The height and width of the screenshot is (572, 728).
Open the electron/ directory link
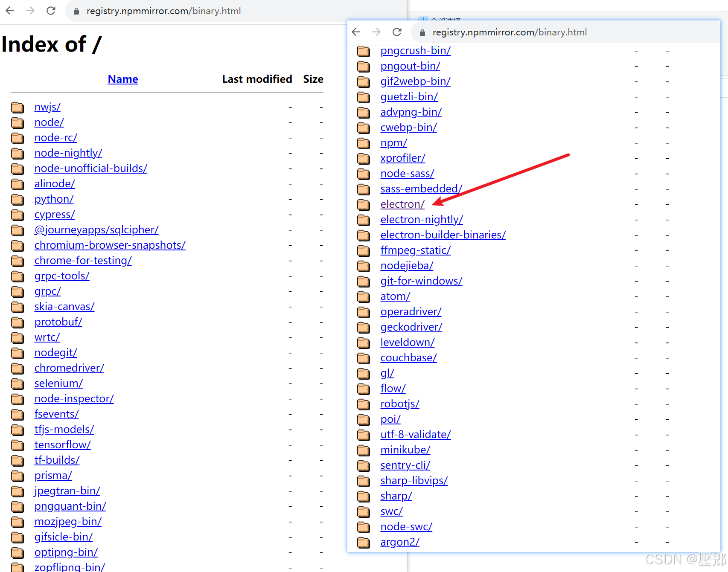403,204
